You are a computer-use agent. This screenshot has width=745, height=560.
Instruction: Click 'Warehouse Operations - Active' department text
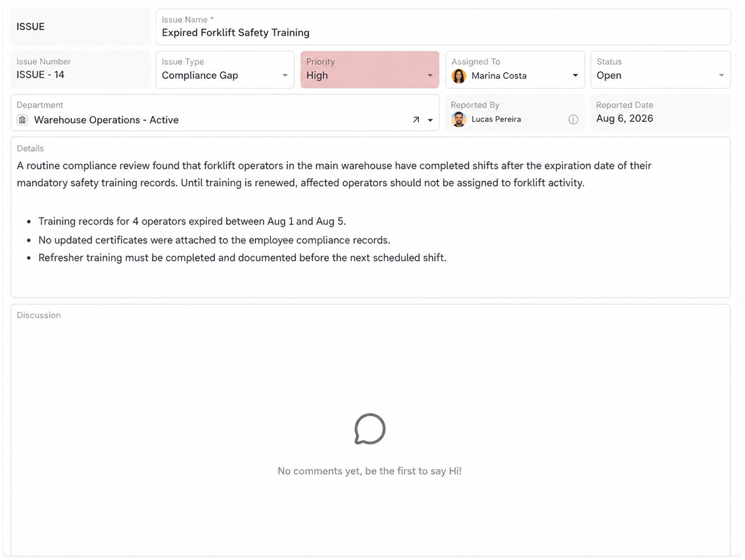(x=106, y=120)
